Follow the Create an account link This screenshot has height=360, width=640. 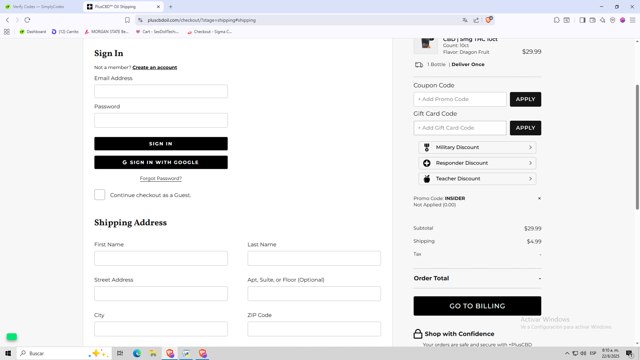pos(155,67)
